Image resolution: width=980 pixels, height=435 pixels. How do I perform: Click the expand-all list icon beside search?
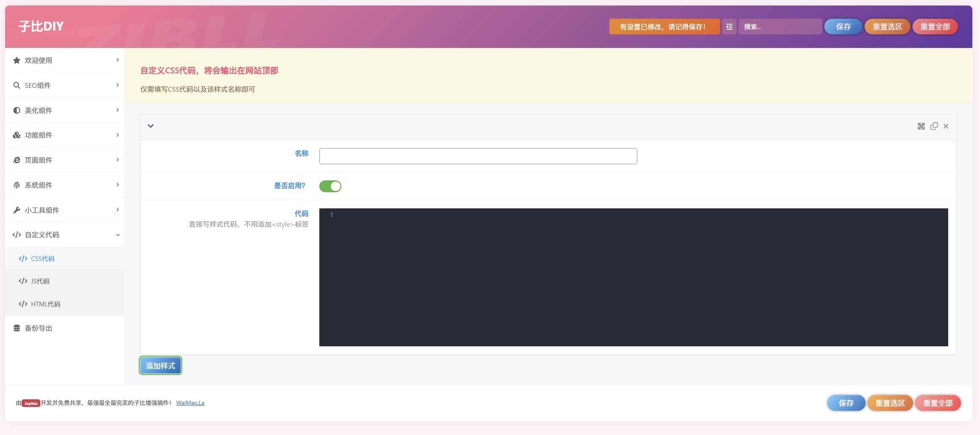(729, 27)
